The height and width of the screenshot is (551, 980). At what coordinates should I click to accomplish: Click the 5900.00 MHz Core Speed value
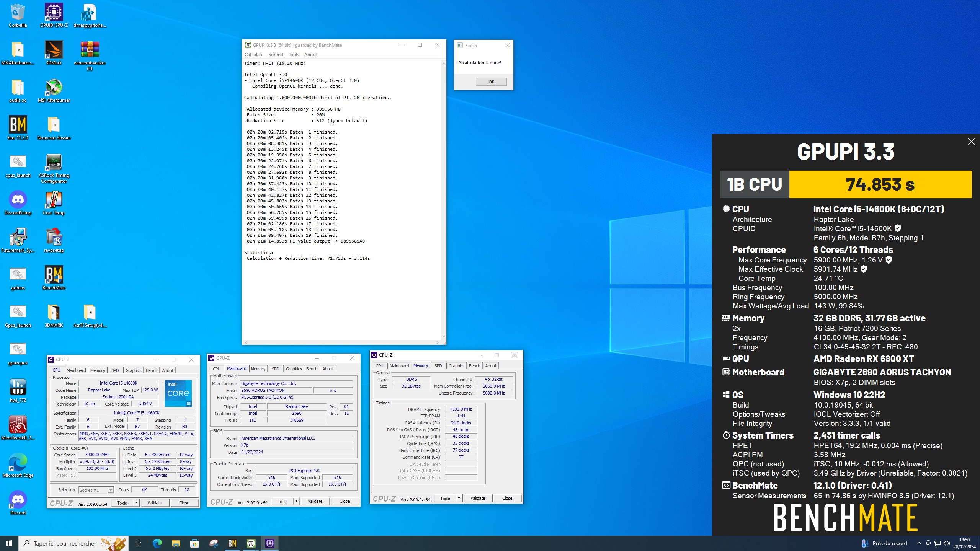[x=97, y=455]
